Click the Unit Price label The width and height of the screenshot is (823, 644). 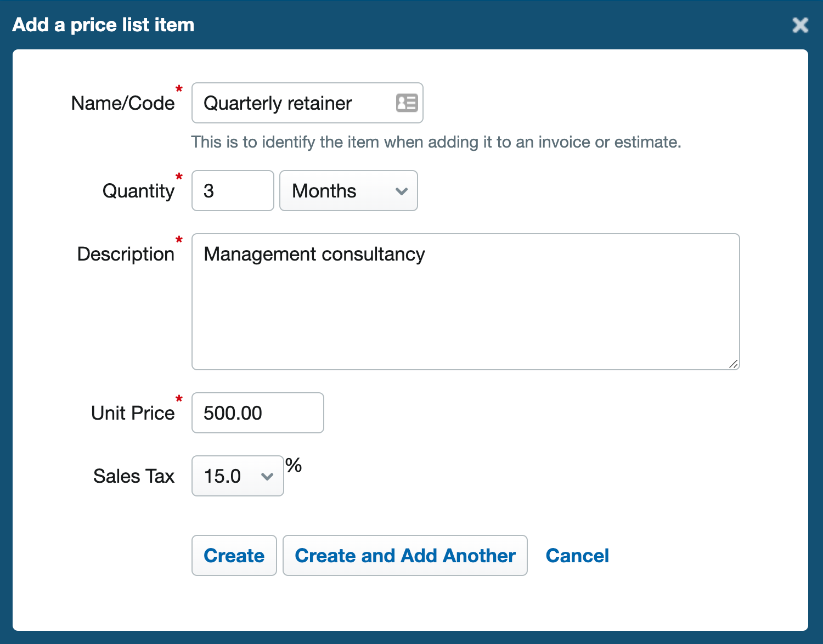tap(133, 413)
